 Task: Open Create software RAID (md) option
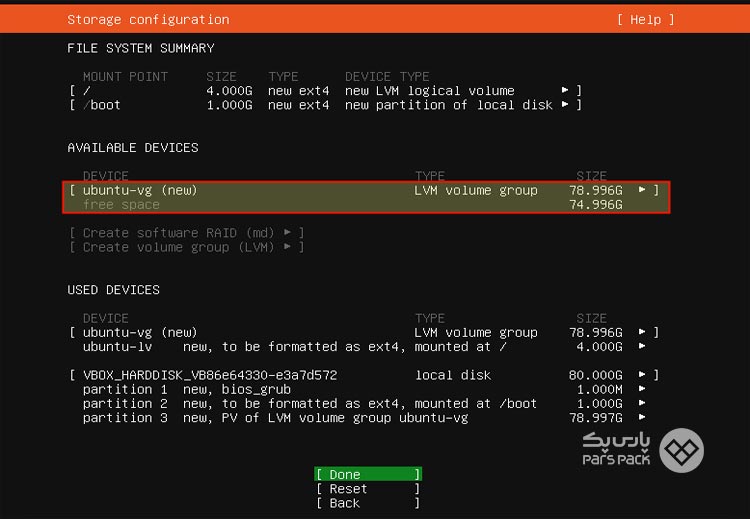click(x=187, y=233)
